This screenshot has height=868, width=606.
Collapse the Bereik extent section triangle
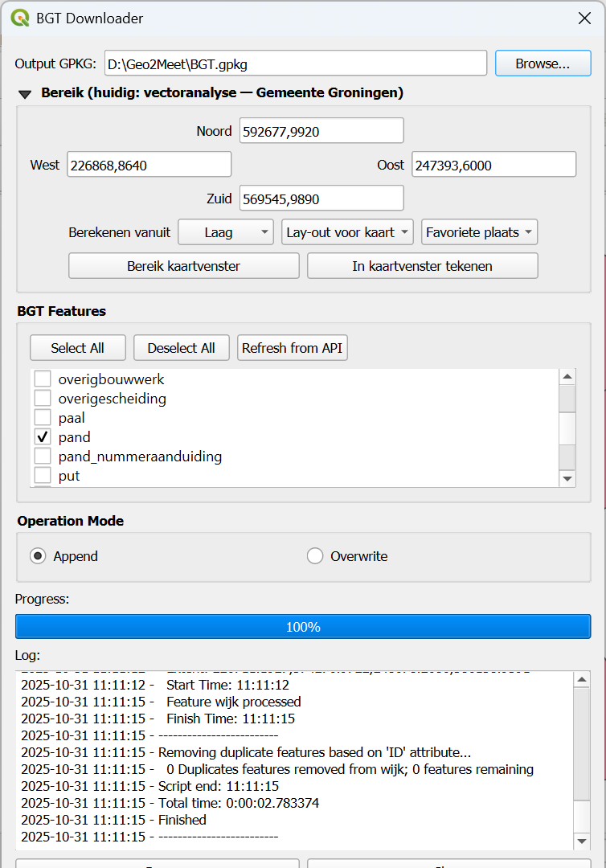25,93
